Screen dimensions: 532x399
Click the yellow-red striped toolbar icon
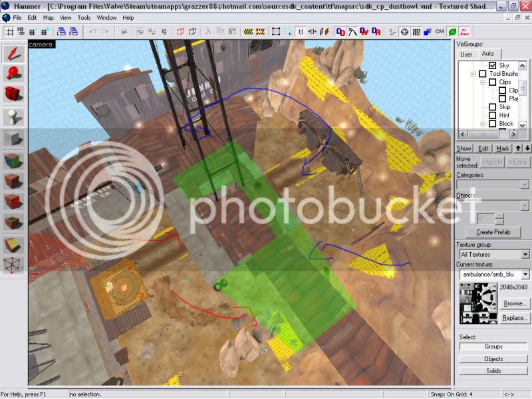(260, 32)
